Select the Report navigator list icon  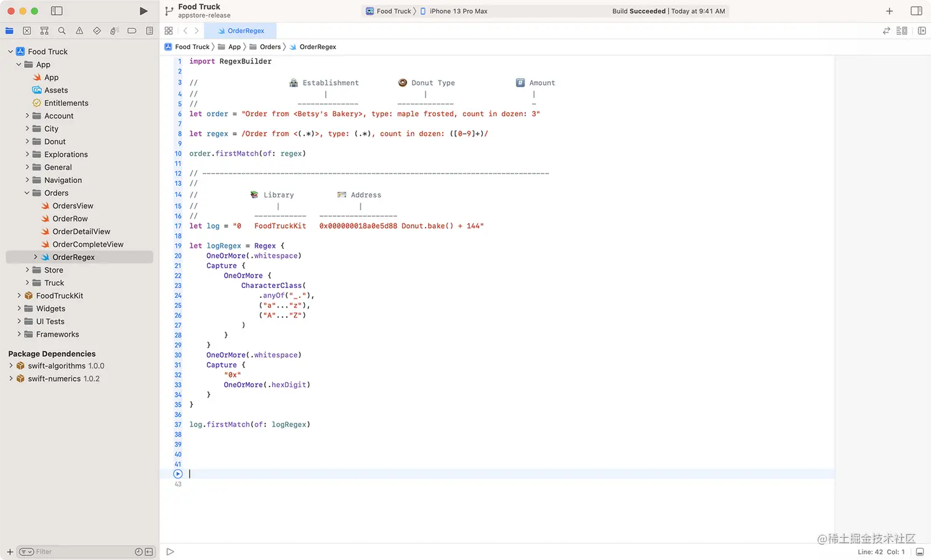149,30
